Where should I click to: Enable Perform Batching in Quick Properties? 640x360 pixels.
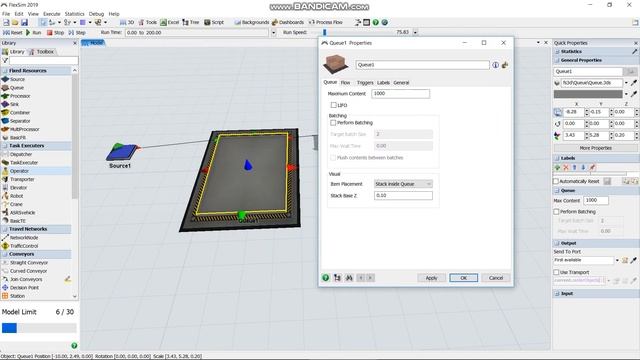pos(556,212)
